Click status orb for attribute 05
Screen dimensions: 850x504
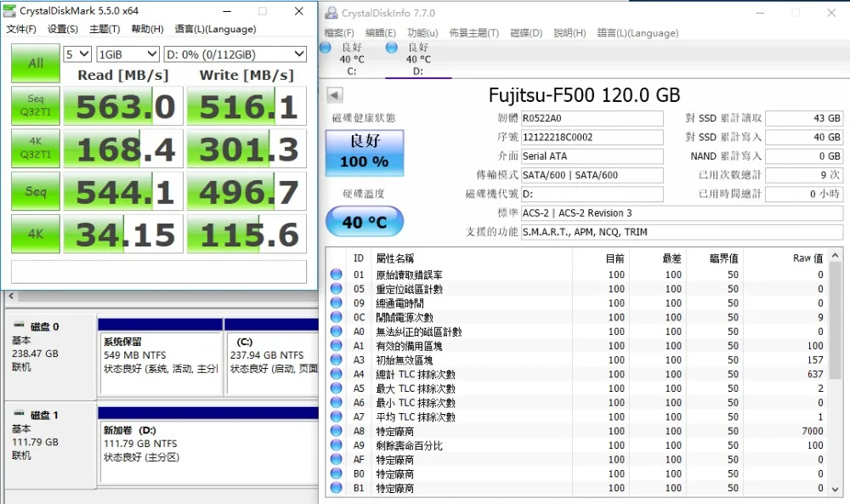tap(336, 289)
